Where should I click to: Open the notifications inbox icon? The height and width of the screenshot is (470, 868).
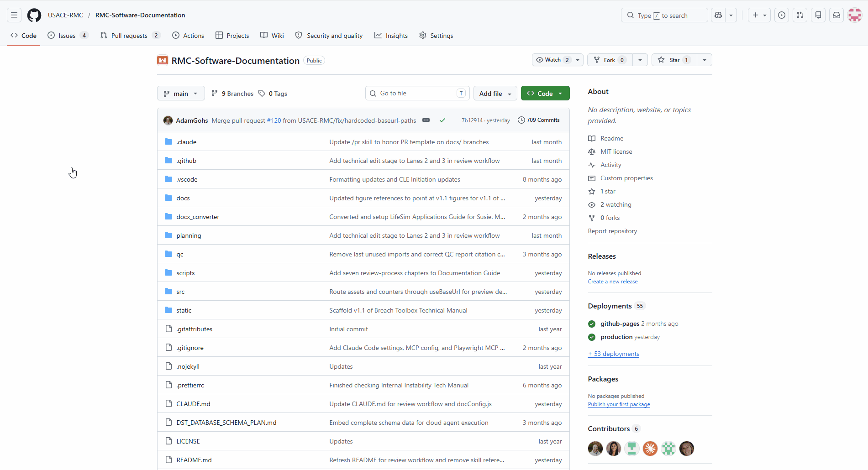[x=836, y=15]
